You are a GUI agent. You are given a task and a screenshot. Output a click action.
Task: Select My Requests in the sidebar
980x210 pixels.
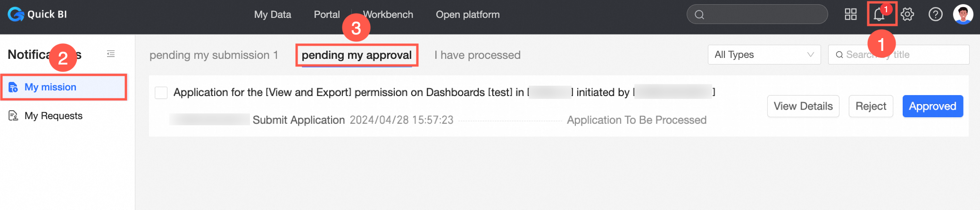point(53,116)
